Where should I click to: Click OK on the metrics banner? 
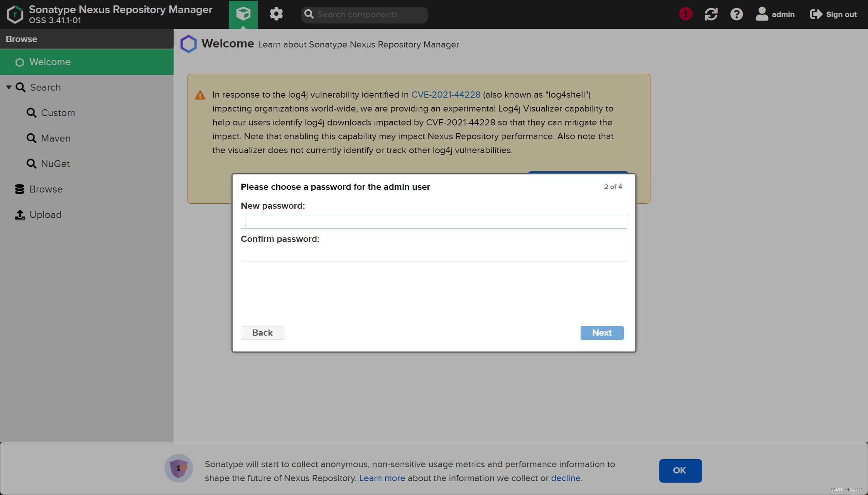click(x=680, y=471)
